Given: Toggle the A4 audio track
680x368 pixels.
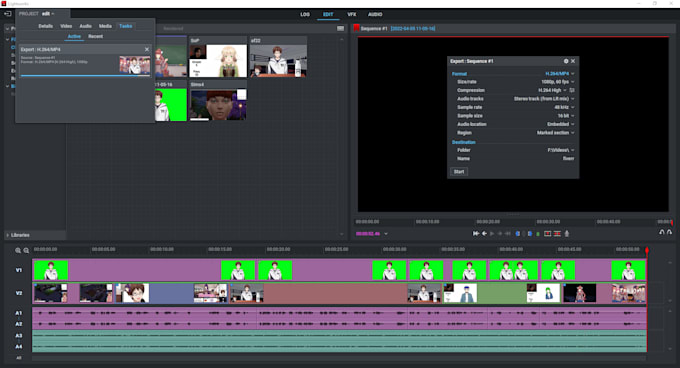Looking at the screenshot, I should [19, 347].
